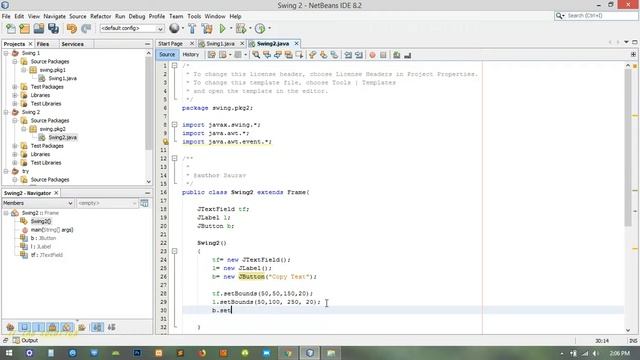Click the Save All toolbar icon
The image size is (640, 360).
(x=53, y=29)
